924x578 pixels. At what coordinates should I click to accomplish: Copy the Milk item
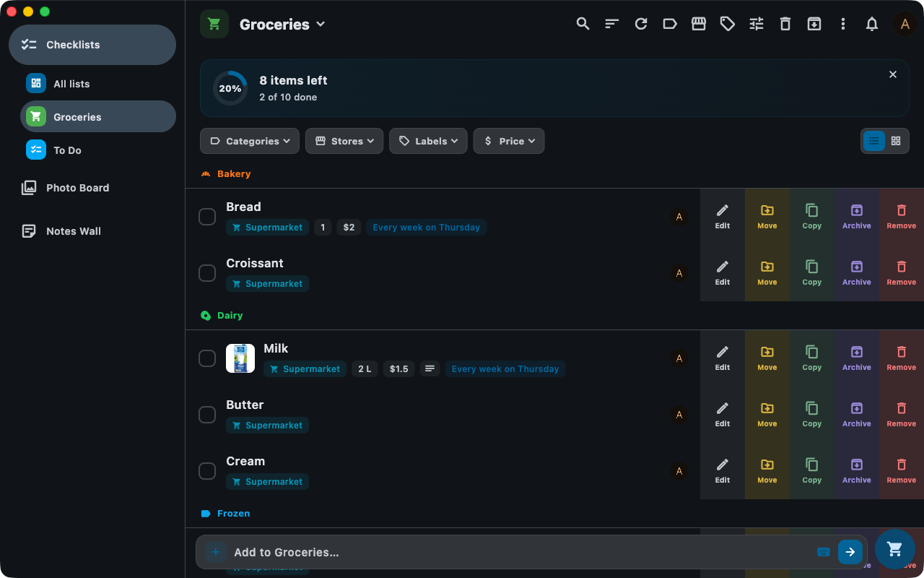click(812, 358)
